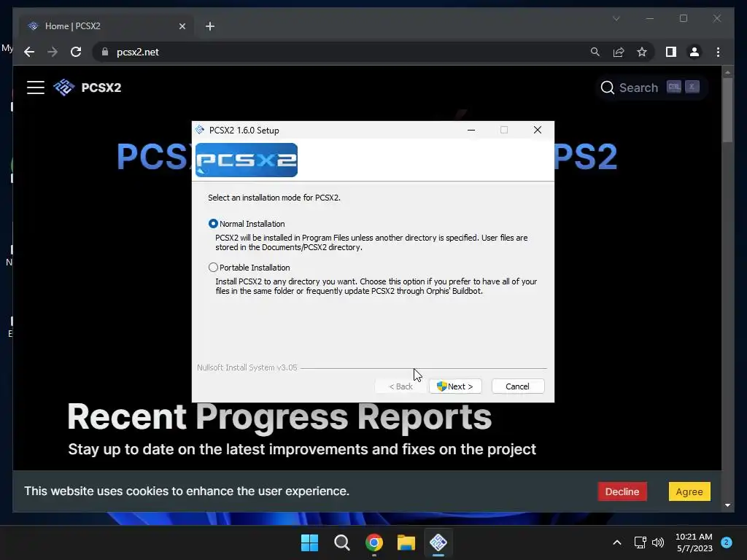The height and width of the screenshot is (560, 747).
Task: Open File Explorer from taskbar
Action: point(406,542)
